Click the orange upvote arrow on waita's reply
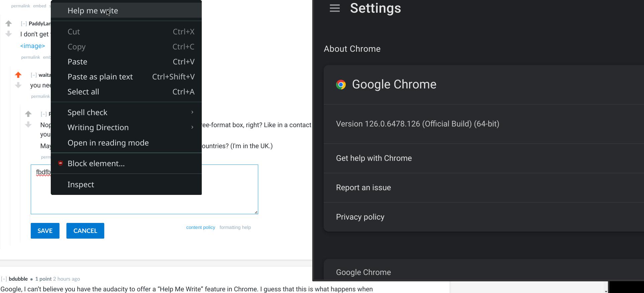Screen dimensions: 644x293 coord(18,75)
